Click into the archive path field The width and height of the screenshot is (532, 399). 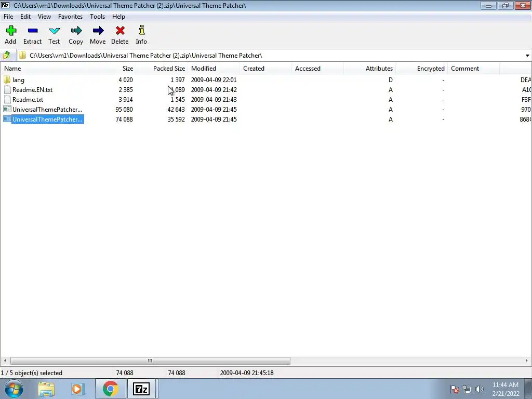[271, 55]
